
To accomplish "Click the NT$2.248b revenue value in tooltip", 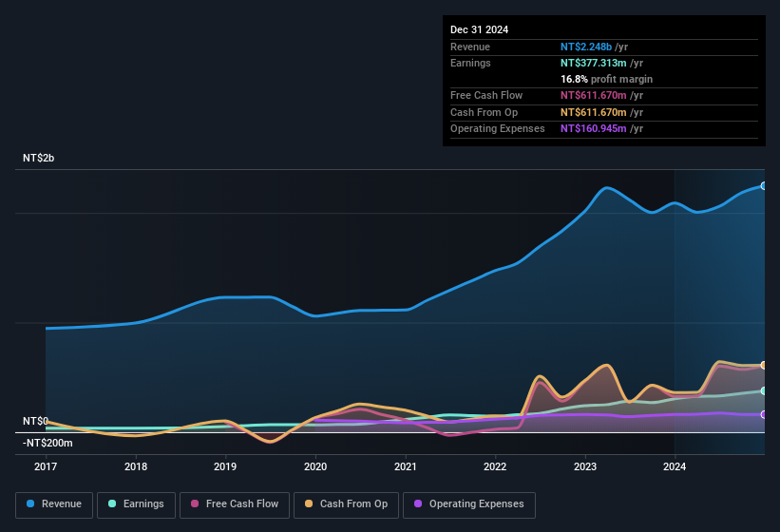I will (x=586, y=47).
